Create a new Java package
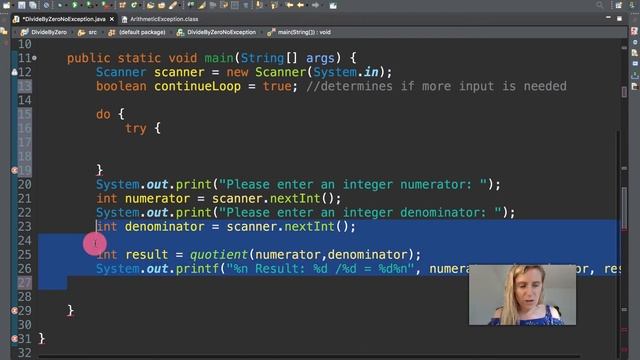This screenshot has height=360, width=640. (x=122, y=5)
